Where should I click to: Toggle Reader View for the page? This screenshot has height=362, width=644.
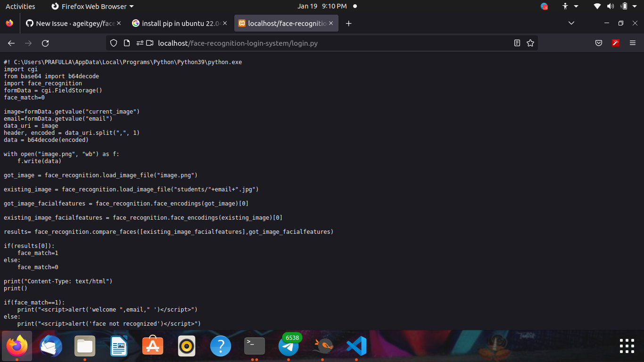point(517,43)
